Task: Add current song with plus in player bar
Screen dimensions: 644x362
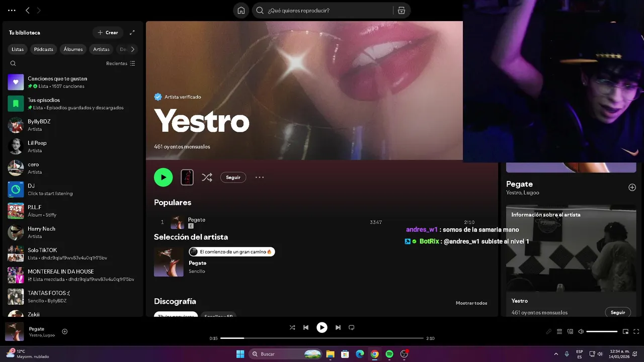Action: point(64,331)
